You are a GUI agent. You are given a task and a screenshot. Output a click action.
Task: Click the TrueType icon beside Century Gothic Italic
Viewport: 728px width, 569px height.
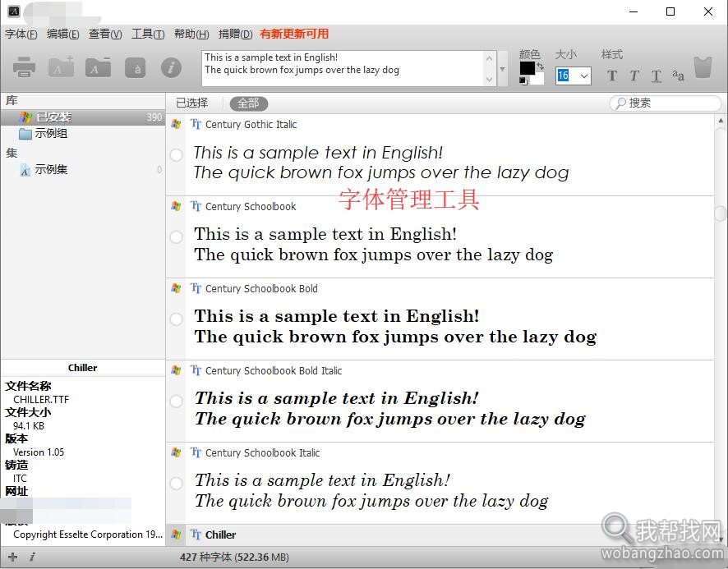click(196, 124)
